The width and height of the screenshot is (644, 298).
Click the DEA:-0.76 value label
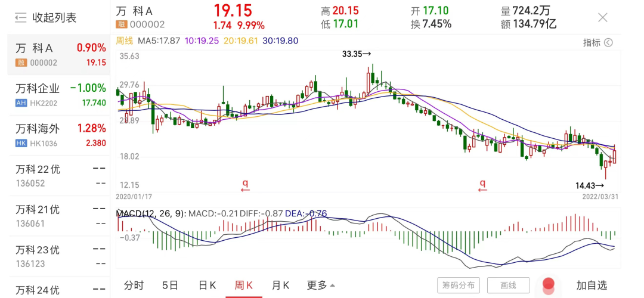tap(306, 213)
